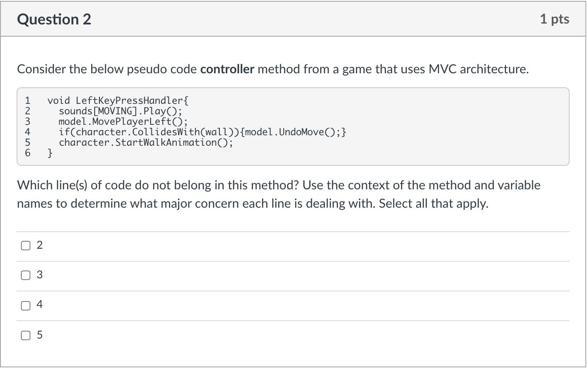Click the 'character.StartWalkAnimation();' code line
This screenshot has height=370, width=588.
pos(146,142)
